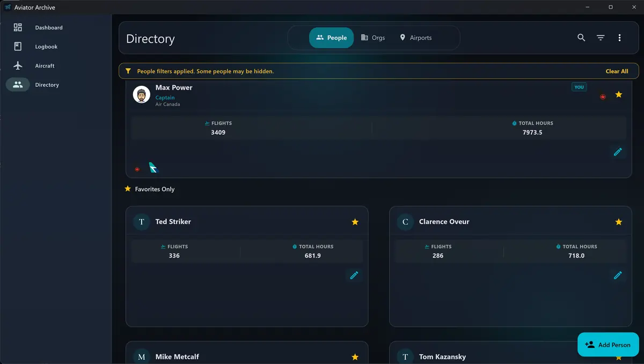Clear All applied people filters

pos(617,71)
